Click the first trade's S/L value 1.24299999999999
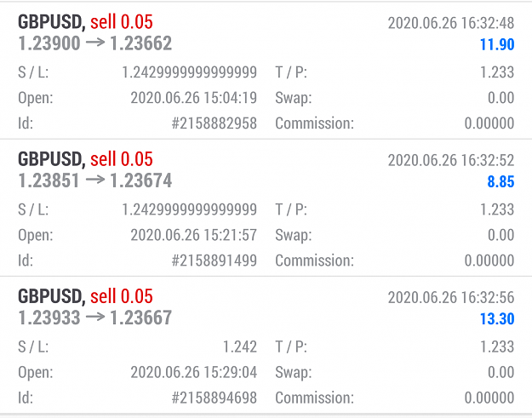Image resolution: width=532 pixels, height=418 pixels. [189, 72]
